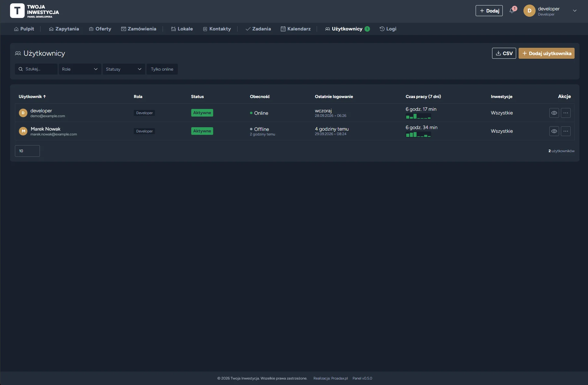Focus the Szukaj search field

point(36,69)
